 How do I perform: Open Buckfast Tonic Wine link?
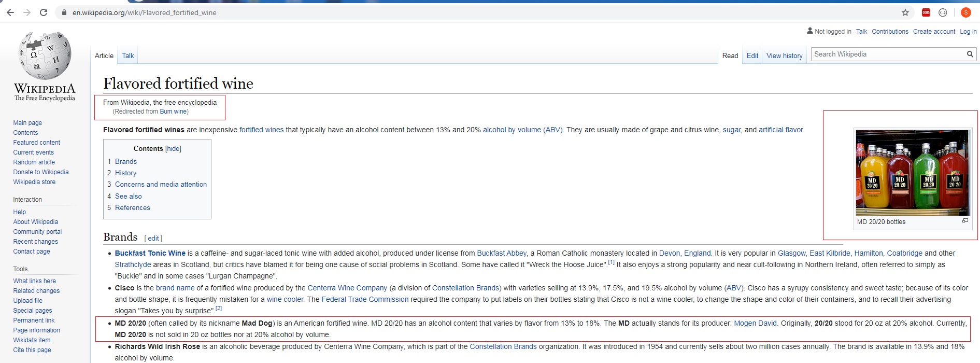click(x=150, y=253)
